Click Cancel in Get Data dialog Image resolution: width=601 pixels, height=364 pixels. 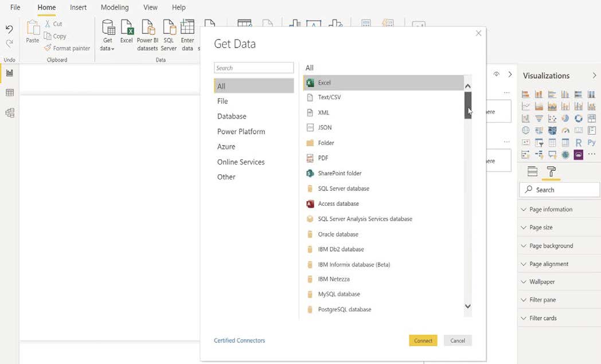tap(458, 340)
